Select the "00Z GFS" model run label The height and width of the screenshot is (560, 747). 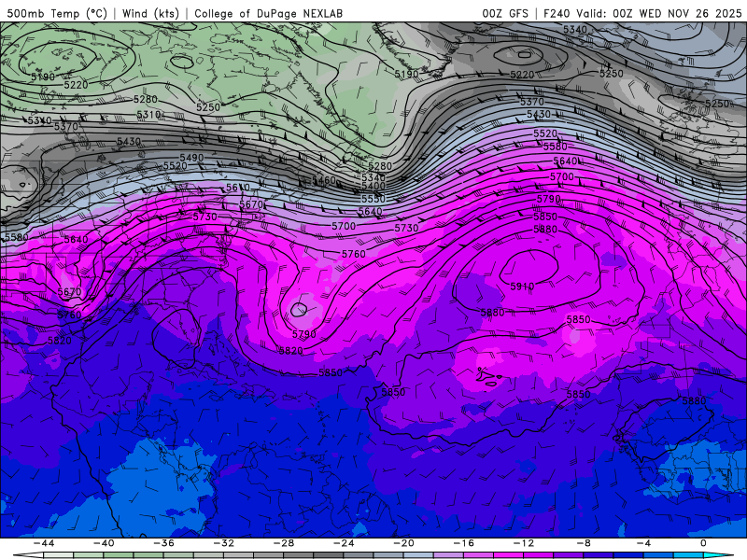pos(505,13)
